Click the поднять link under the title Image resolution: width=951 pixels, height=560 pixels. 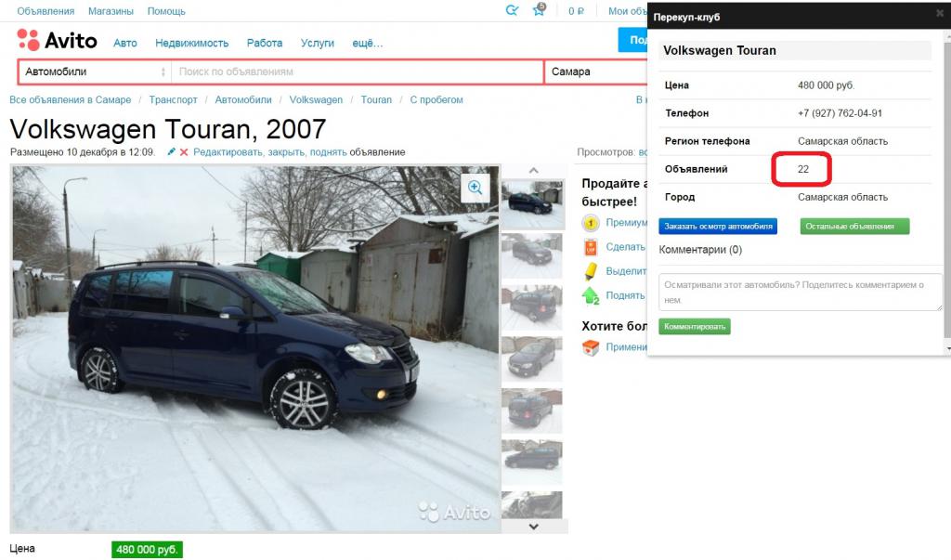pos(328,152)
